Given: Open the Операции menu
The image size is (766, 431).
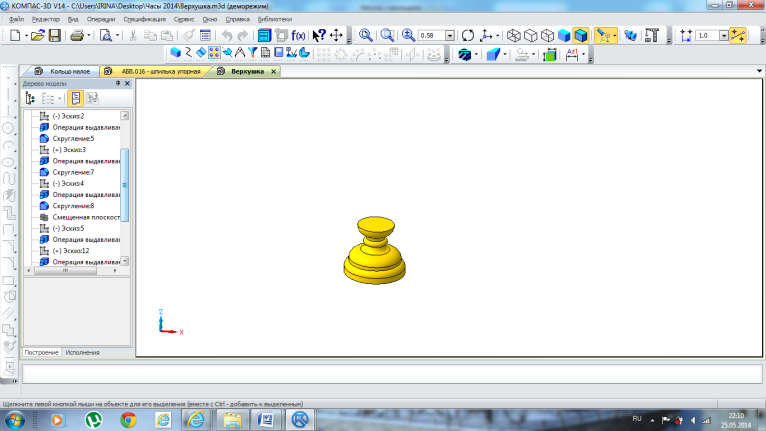Looking at the screenshot, I should point(100,19).
